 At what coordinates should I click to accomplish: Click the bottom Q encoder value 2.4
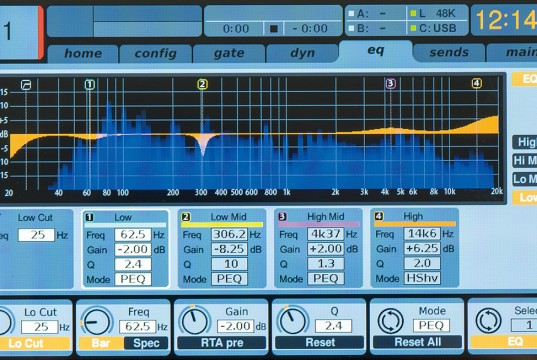[x=333, y=326]
